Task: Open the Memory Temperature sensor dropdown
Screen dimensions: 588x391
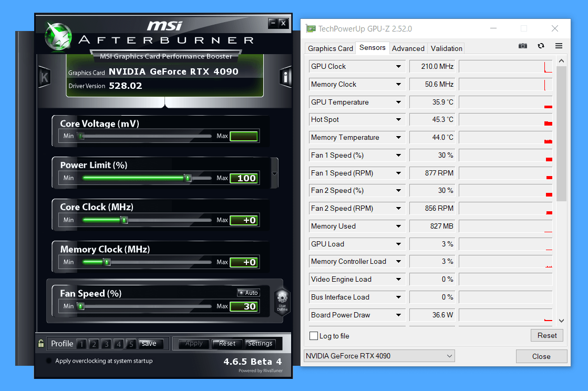Action: pyautogui.click(x=398, y=138)
